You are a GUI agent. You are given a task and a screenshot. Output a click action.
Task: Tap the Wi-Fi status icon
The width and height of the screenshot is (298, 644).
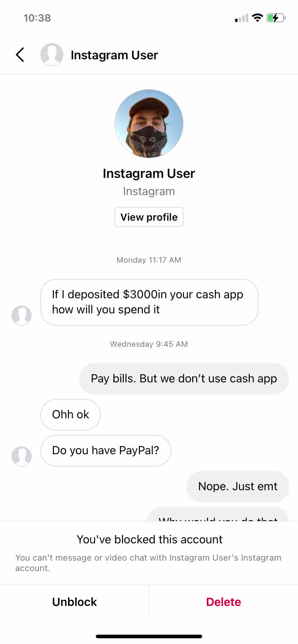coord(257,18)
